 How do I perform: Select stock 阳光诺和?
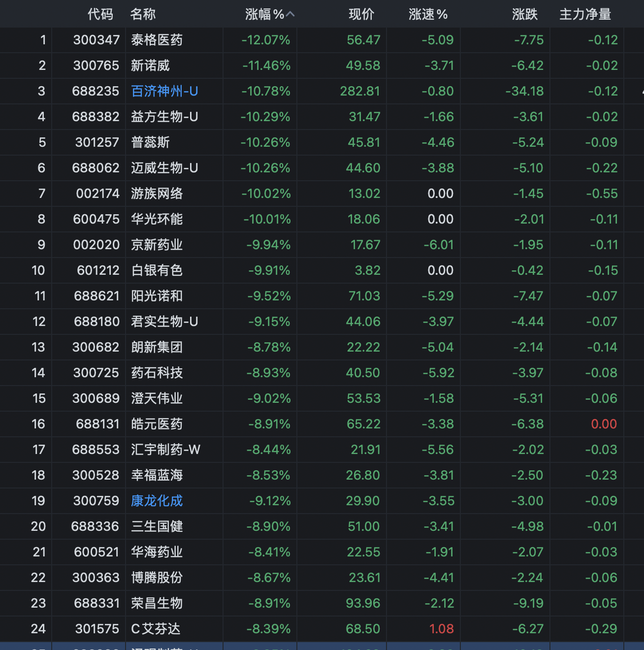pos(157,296)
